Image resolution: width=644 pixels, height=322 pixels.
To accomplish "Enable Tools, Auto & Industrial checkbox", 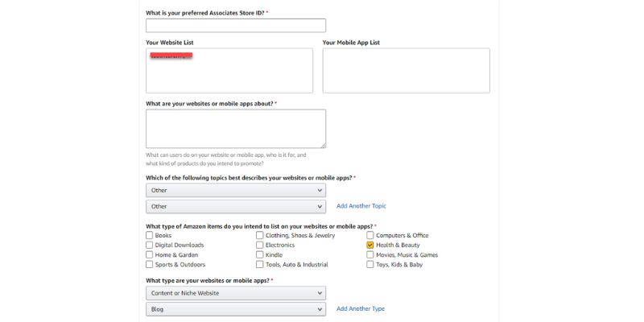I will (260, 264).
